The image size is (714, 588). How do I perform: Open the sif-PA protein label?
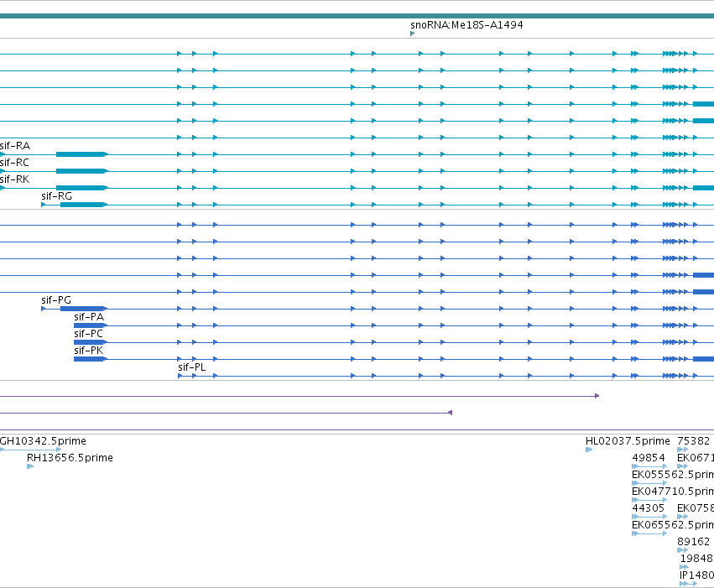pos(89,317)
